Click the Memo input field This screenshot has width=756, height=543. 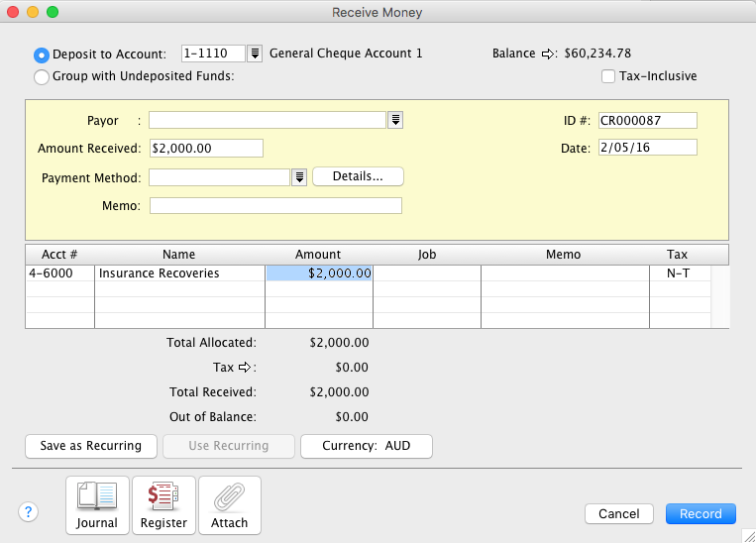tap(275, 206)
